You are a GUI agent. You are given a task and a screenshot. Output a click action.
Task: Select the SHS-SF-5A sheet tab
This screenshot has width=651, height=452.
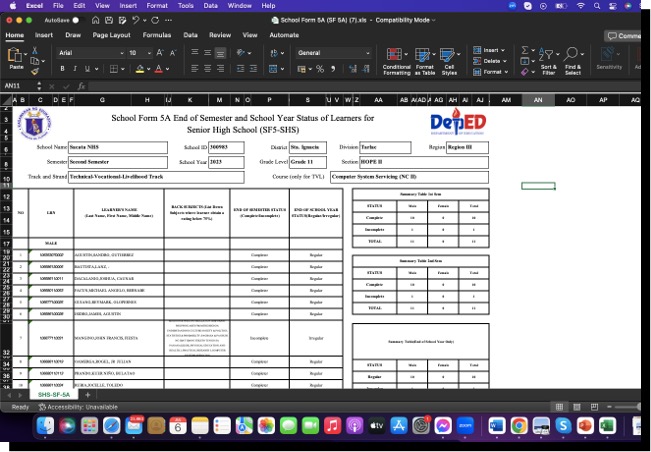click(54, 395)
